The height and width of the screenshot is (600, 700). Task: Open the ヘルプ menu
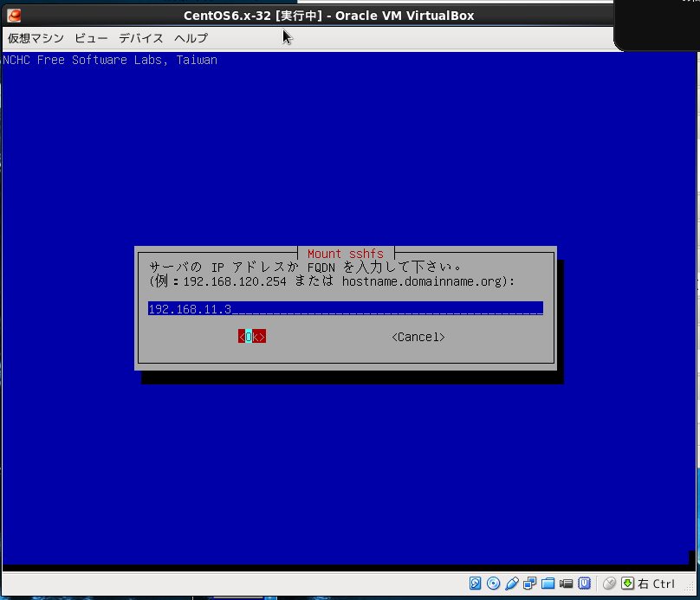191,38
